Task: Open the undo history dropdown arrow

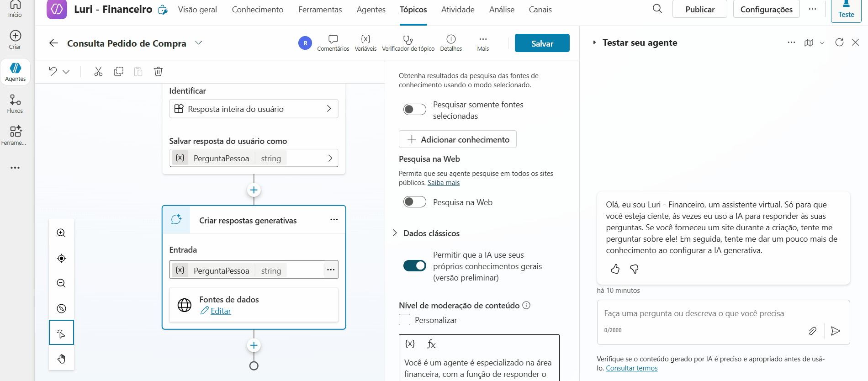Action: pos(66,72)
